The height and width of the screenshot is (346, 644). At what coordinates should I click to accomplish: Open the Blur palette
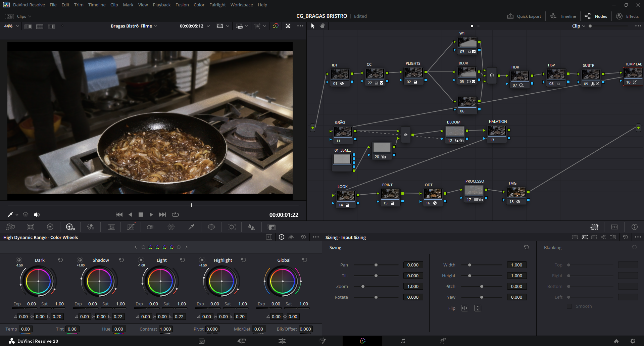(x=251, y=227)
